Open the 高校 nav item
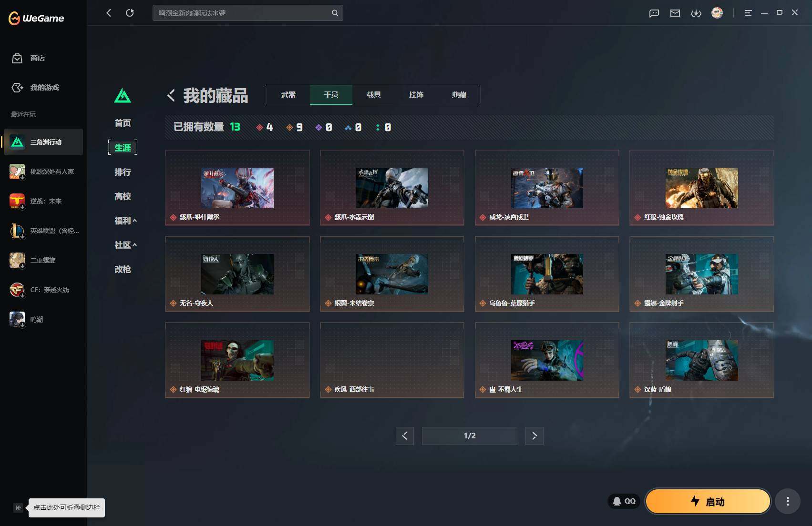The image size is (812, 526). tap(123, 196)
